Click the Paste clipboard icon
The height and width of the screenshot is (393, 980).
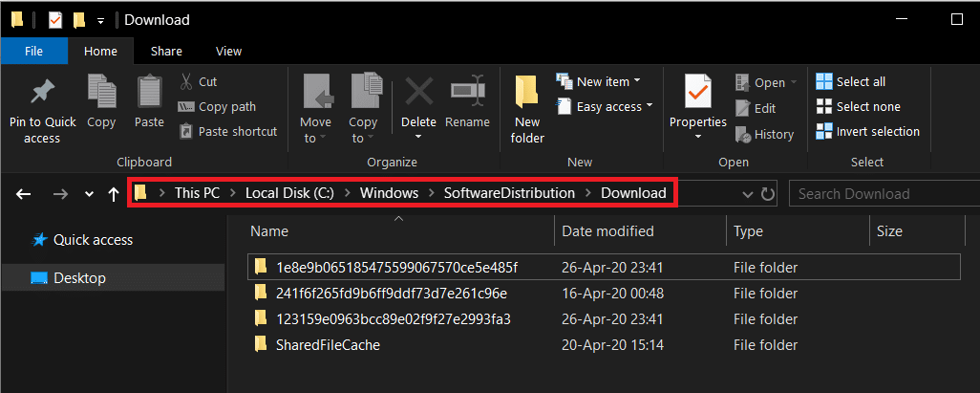click(149, 93)
